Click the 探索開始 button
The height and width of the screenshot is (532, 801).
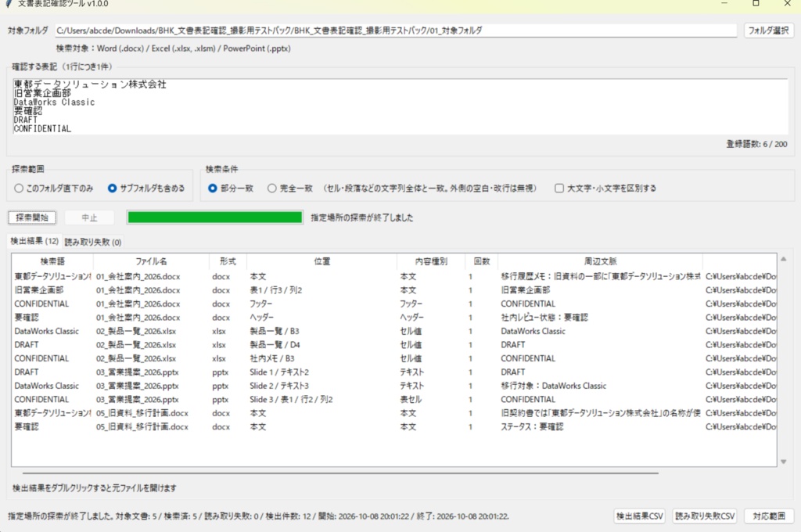32,217
